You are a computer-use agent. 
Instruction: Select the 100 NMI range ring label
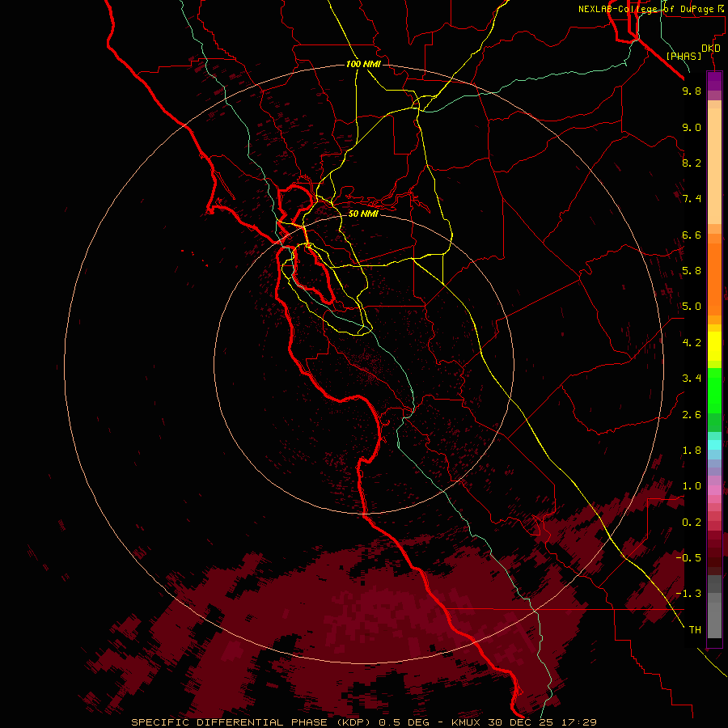pyautogui.click(x=363, y=64)
